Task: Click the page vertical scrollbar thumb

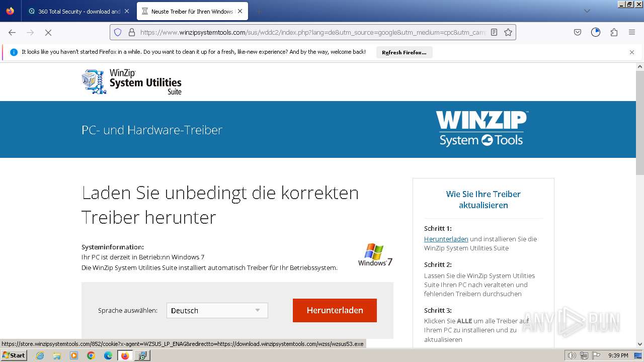Action: [x=640, y=122]
